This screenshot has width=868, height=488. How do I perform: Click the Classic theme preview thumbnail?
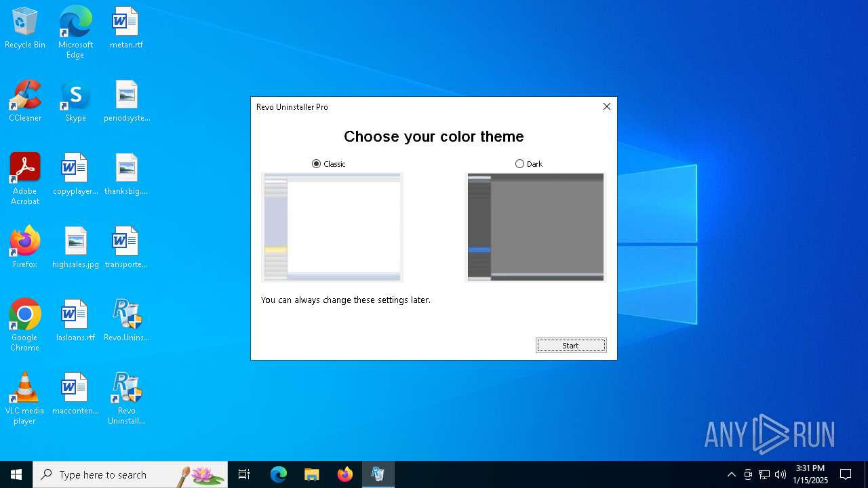coord(332,227)
